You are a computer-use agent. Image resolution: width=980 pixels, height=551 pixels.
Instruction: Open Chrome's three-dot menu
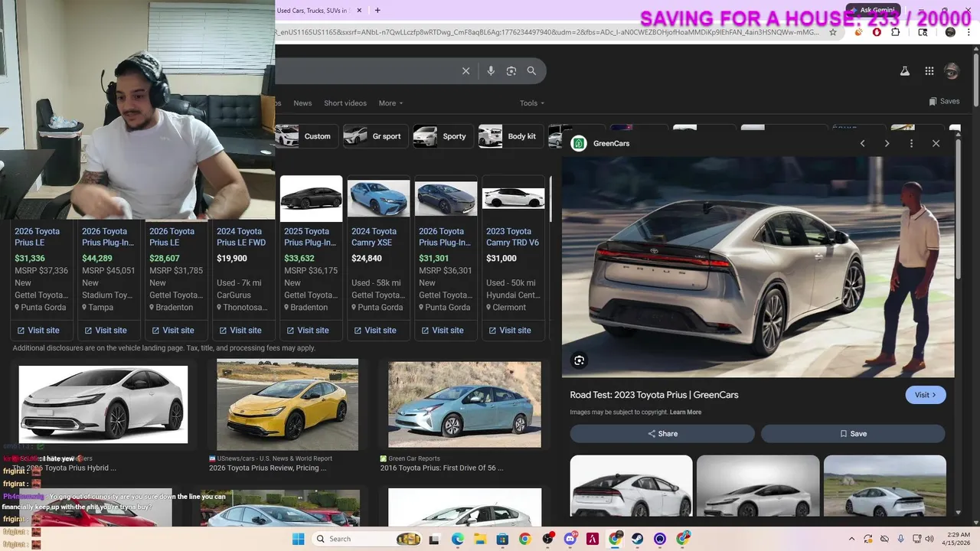click(x=968, y=32)
